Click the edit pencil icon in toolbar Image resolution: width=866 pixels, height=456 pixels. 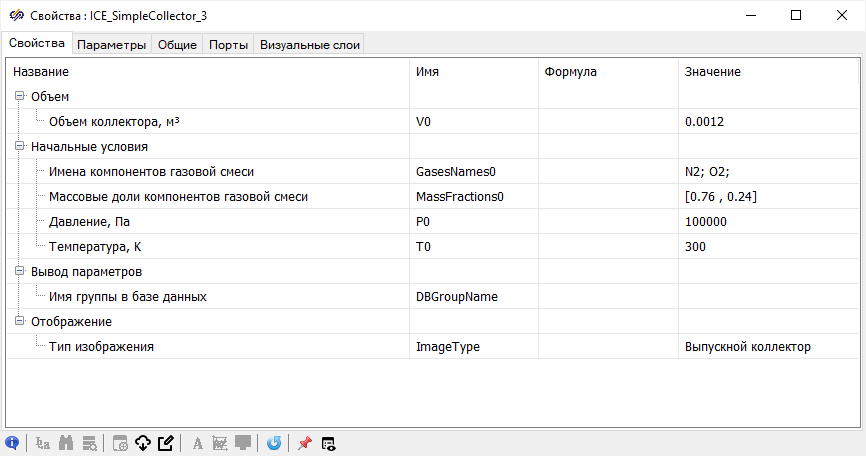(165, 443)
